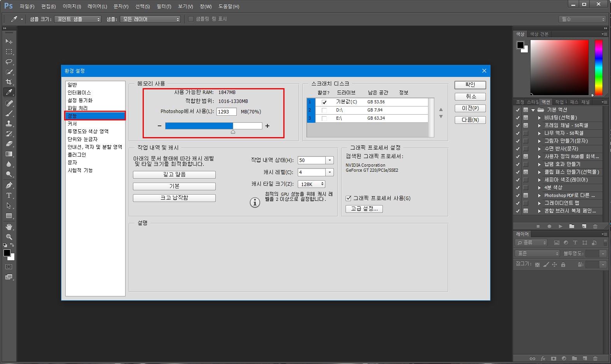
Task: Select the Crop tool
Action: (x=9, y=82)
